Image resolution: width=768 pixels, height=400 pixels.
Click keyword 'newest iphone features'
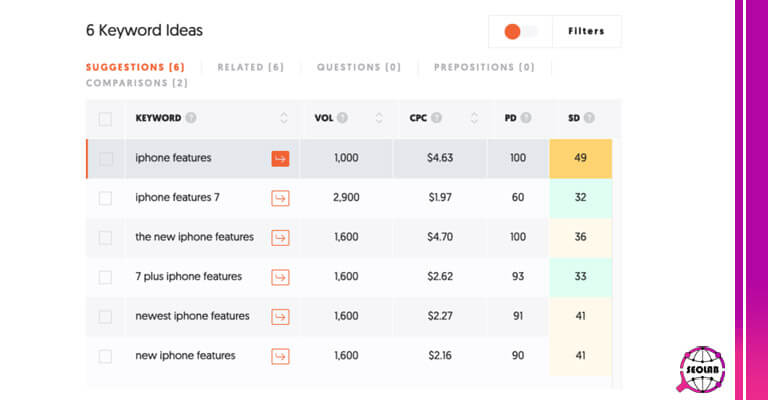click(x=192, y=316)
